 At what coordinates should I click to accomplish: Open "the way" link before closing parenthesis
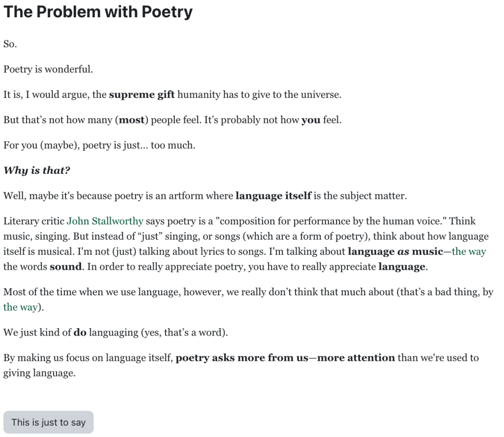tap(20, 307)
